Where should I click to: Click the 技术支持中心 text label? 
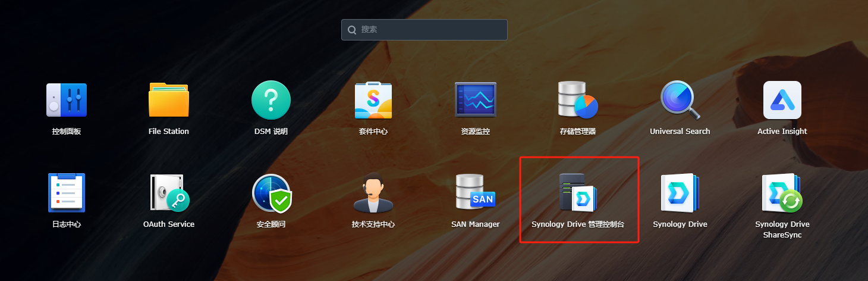coord(373,224)
